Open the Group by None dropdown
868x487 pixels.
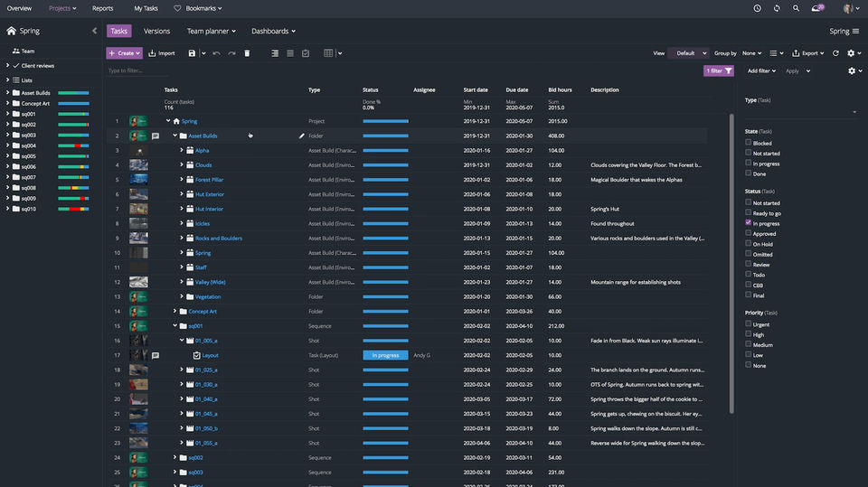(750, 53)
